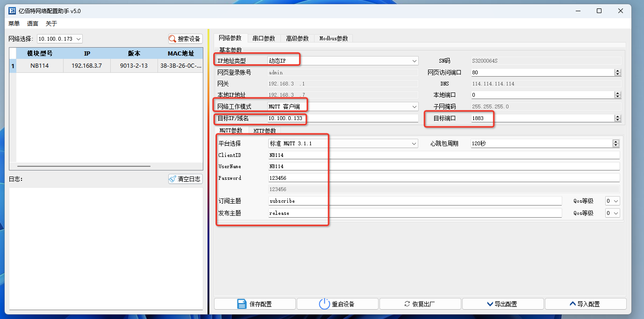Increment the 目标端口 value with its stepper
Screen dimensions: 644x319
pyautogui.click(x=618, y=116)
